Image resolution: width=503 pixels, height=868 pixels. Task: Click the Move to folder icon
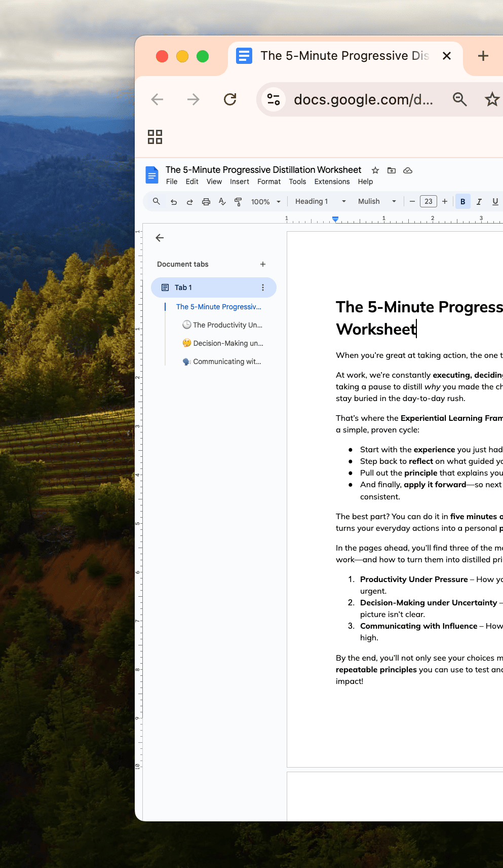[x=392, y=170]
